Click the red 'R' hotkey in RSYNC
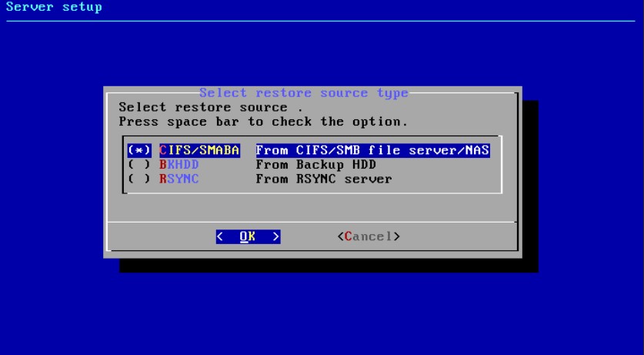This screenshot has width=644, height=355. click(x=163, y=179)
